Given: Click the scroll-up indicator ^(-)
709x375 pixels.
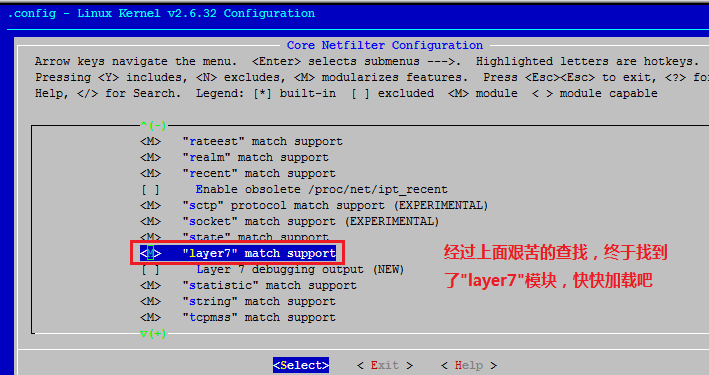Looking at the screenshot, I should pyautogui.click(x=153, y=125).
